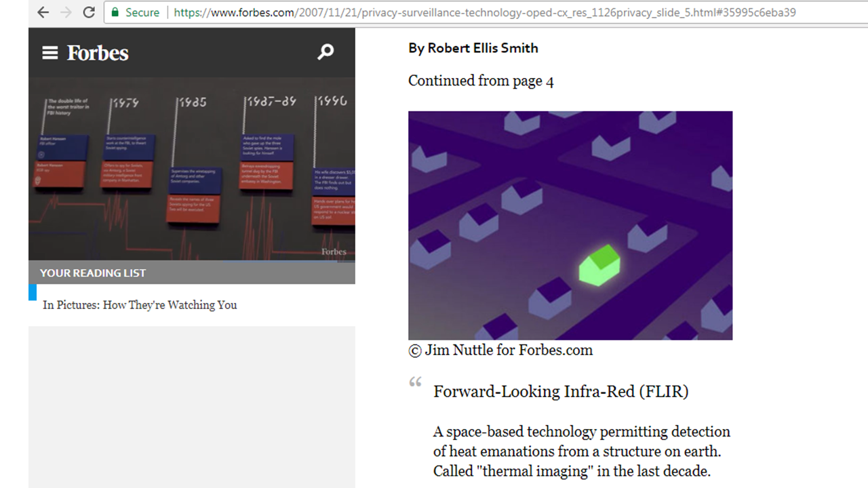Click the '© Jim Nuttle for Forbes.com' credit
868x488 pixels.
[500, 350]
